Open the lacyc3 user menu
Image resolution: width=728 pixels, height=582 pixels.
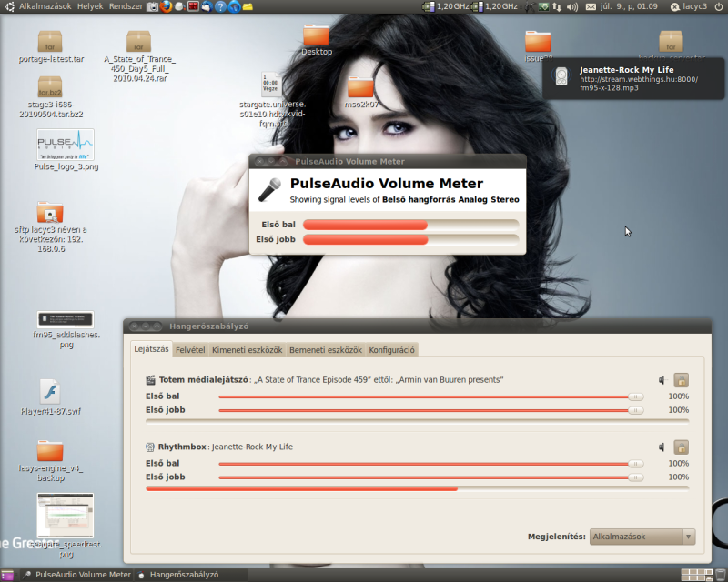tap(689, 6)
